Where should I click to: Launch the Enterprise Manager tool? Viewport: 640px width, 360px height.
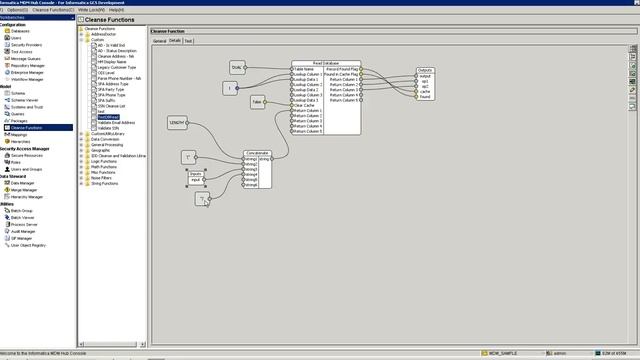pyautogui.click(x=27, y=73)
